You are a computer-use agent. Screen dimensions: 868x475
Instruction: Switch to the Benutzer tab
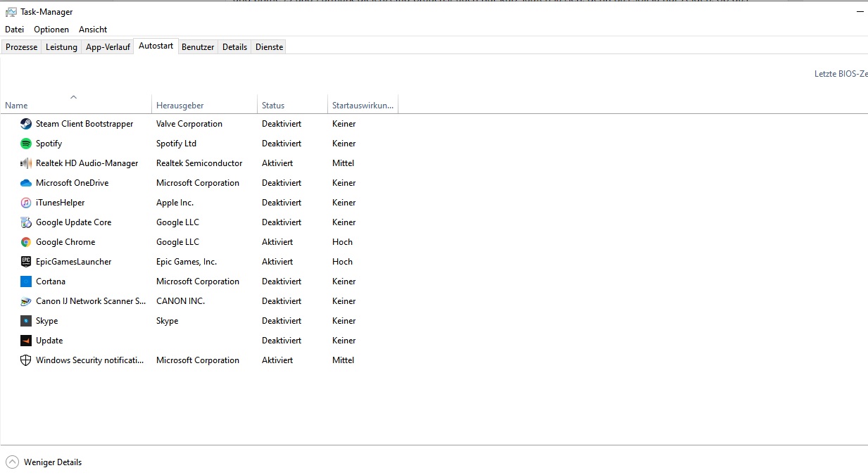pos(198,47)
